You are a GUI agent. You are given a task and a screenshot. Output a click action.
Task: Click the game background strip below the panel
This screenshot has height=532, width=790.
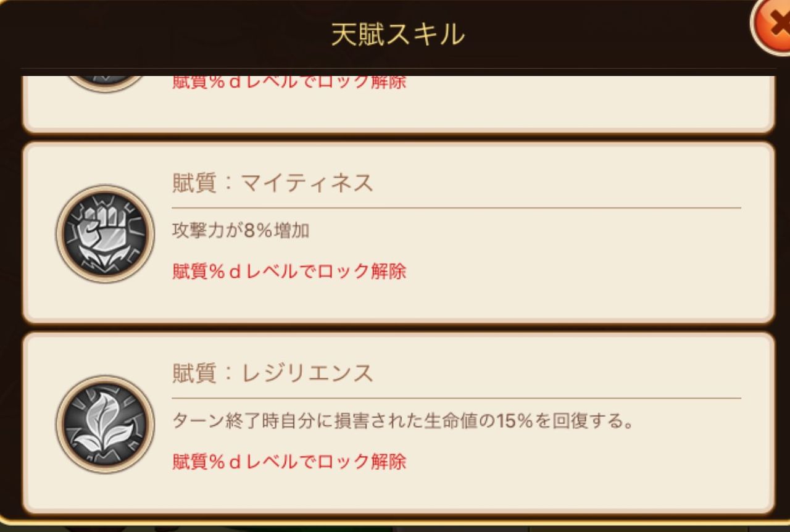tap(395, 528)
